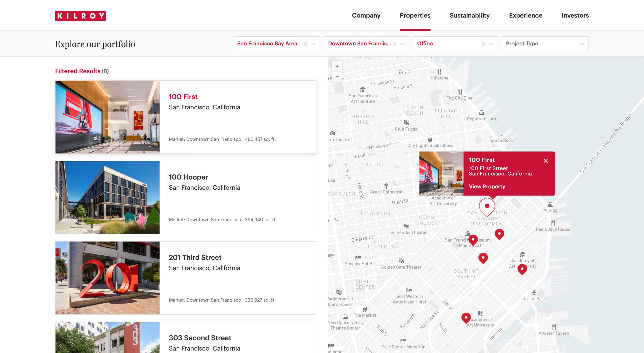Click the selected white map pin
644x353 pixels.
tap(487, 206)
